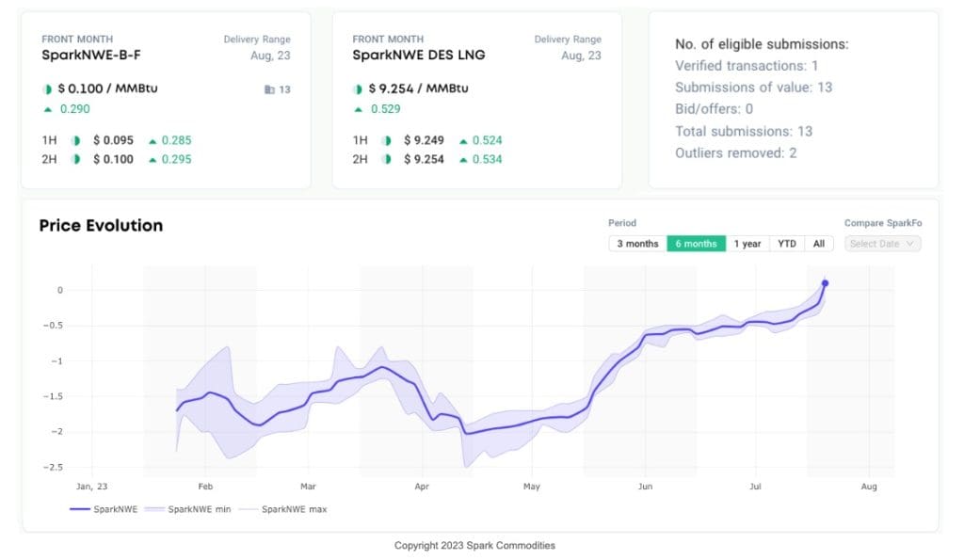Click up arrow next to 0.524 change
The height and width of the screenshot is (560, 964).
coord(463,141)
